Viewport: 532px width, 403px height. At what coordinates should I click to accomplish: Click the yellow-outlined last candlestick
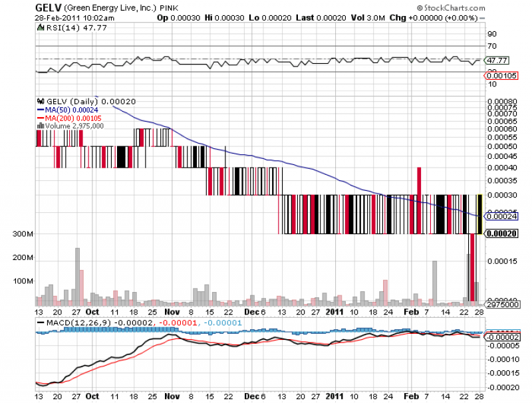479,214
